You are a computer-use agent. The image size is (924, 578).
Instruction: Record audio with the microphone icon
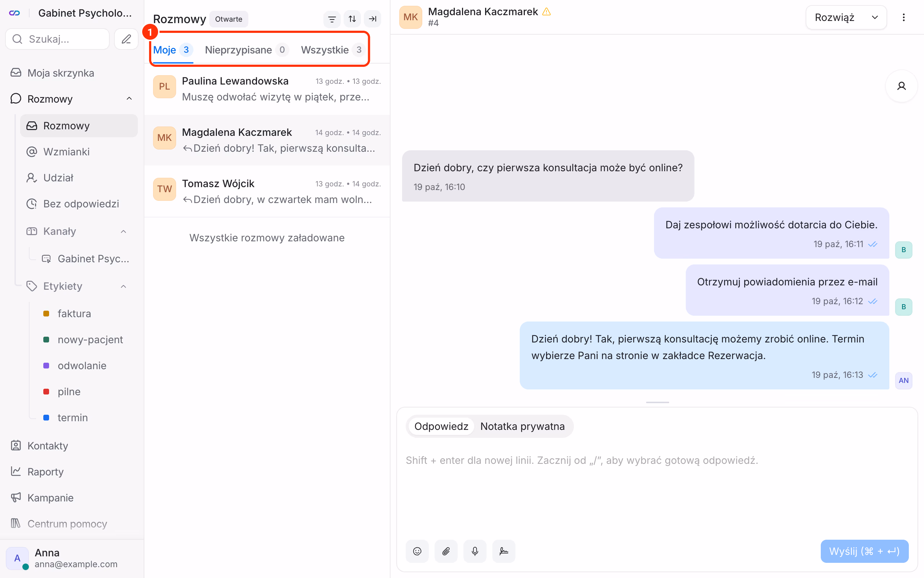(475, 551)
